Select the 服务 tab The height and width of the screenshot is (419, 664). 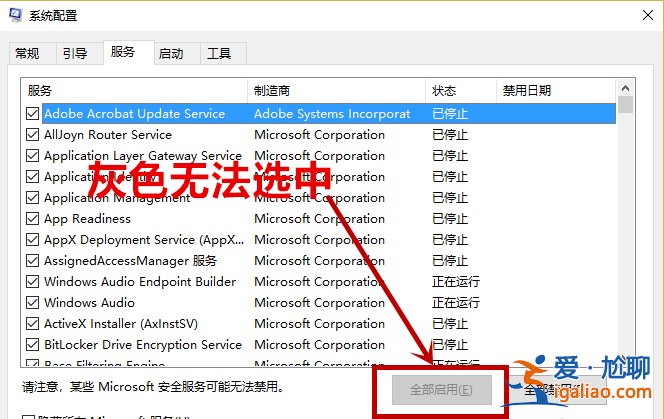128,52
